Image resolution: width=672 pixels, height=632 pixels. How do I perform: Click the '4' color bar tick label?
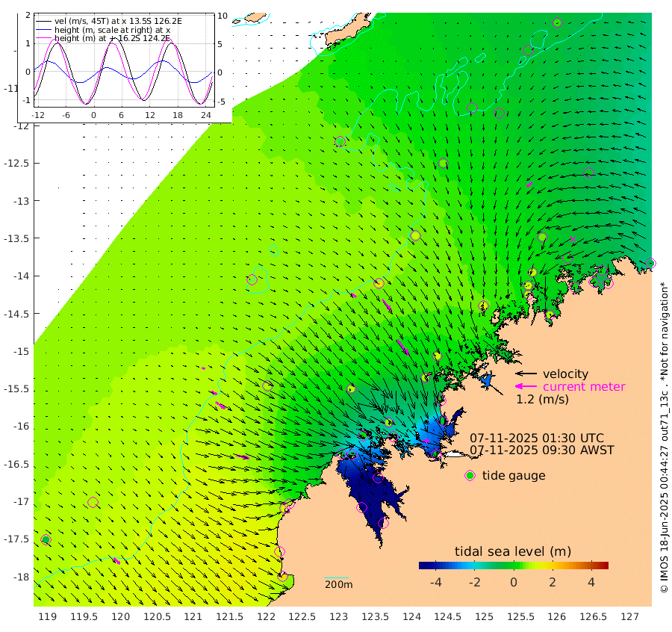point(591,582)
